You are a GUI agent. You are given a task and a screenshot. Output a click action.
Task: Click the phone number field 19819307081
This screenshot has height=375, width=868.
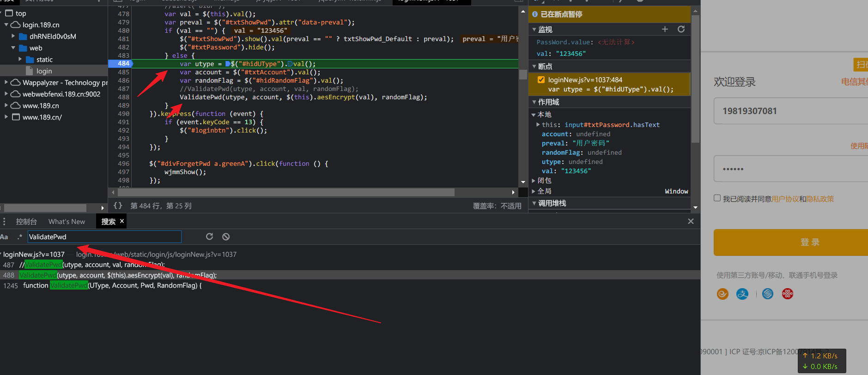tap(791, 111)
